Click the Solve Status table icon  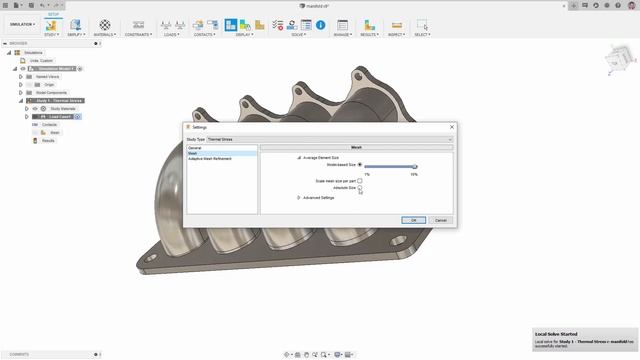pyautogui.click(x=306, y=25)
